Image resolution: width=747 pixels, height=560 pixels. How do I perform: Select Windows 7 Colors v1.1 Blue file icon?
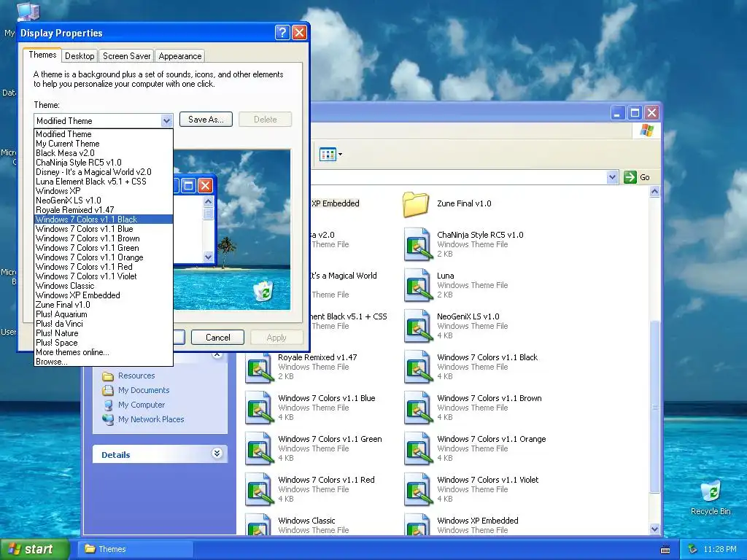[x=259, y=408]
